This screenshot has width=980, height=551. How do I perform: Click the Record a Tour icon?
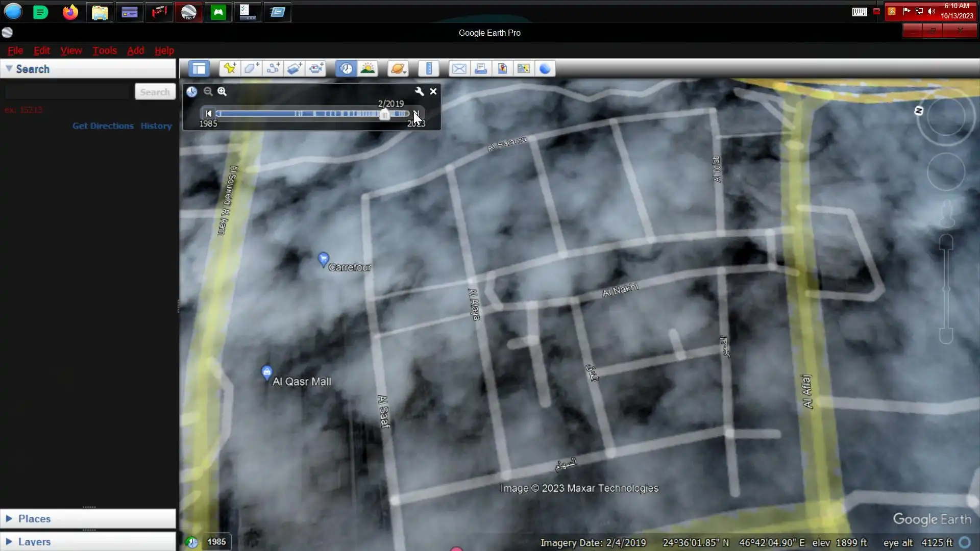316,68
